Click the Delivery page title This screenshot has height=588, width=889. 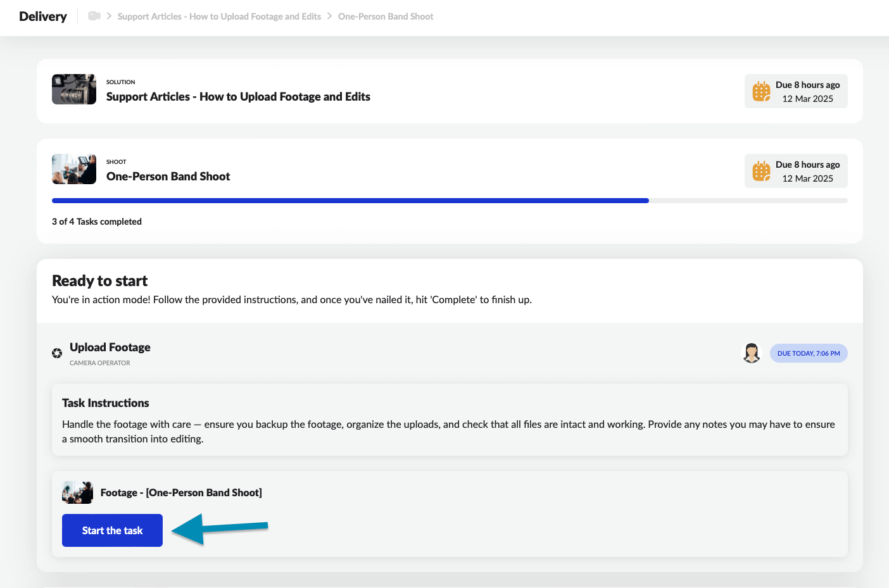43,16
